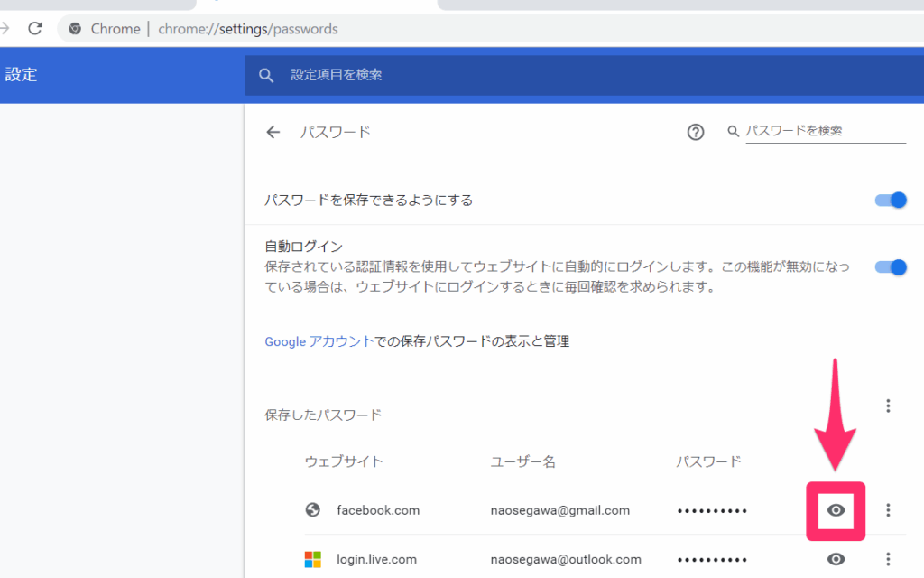
Task: Click the browser reload button
Action: (35, 28)
